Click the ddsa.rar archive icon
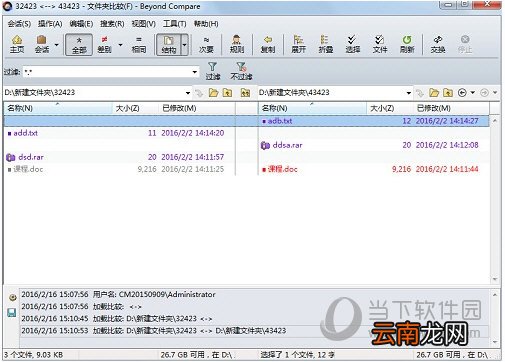 [x=265, y=145]
